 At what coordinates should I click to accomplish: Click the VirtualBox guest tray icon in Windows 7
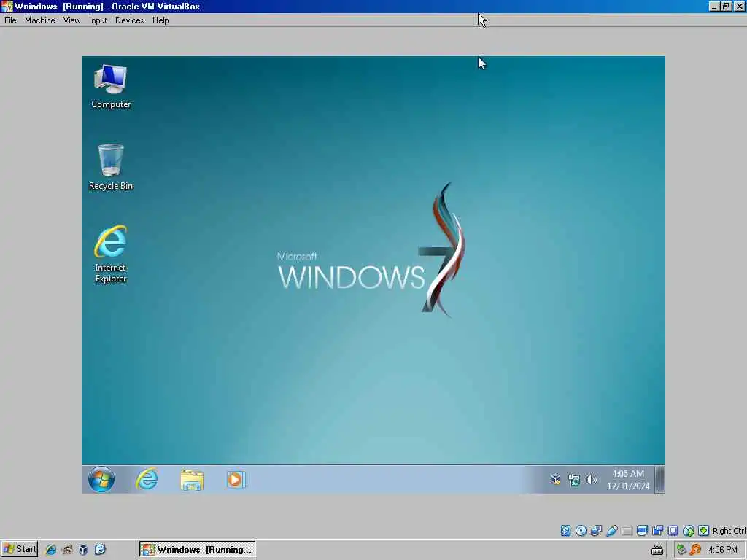point(555,480)
